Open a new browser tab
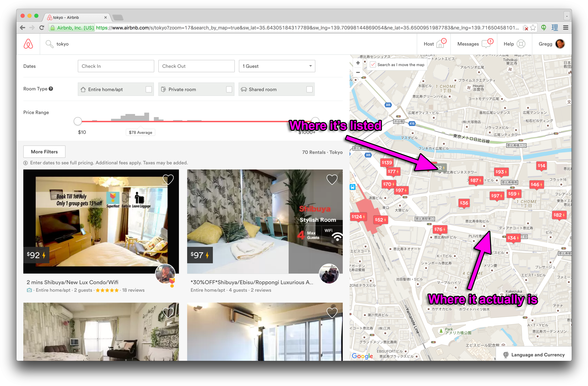 (x=118, y=17)
